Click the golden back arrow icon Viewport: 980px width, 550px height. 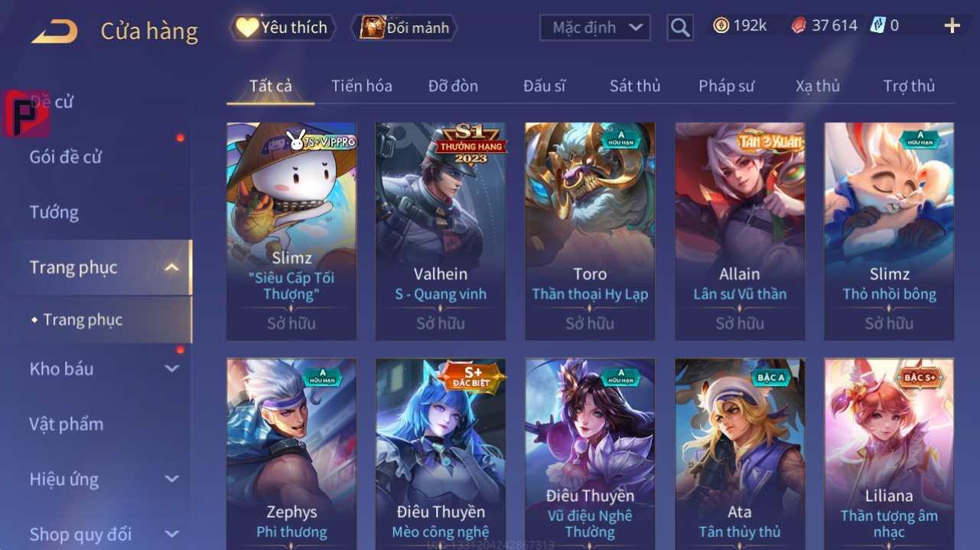(54, 31)
